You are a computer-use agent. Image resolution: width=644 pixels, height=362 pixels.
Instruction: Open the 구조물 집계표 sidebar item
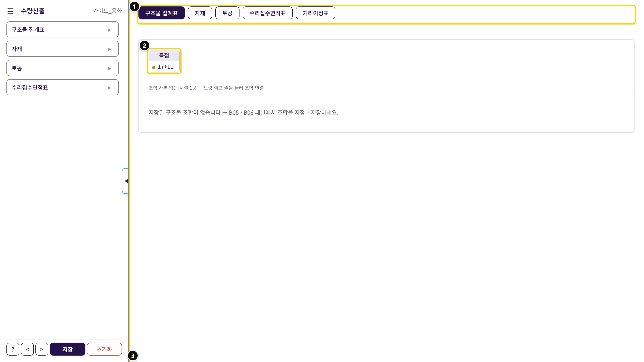(x=63, y=30)
